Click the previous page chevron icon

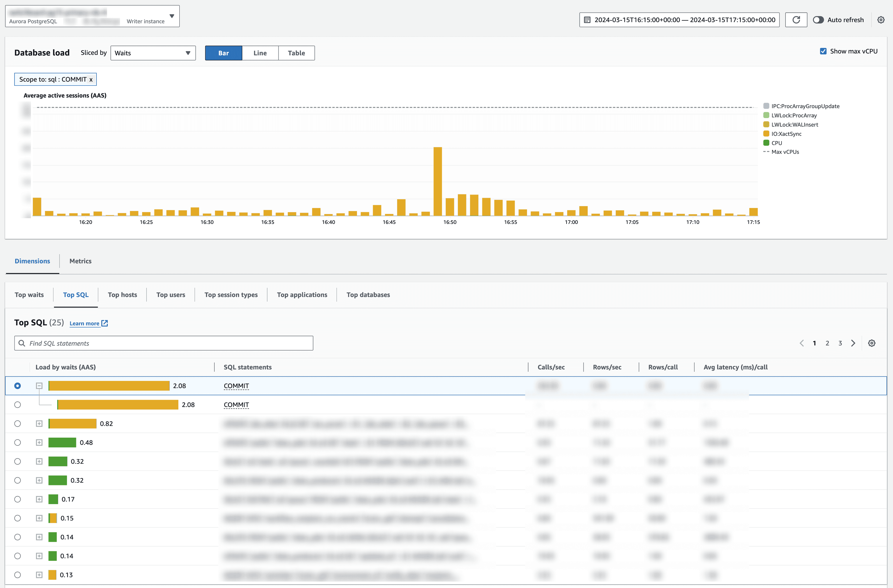802,343
